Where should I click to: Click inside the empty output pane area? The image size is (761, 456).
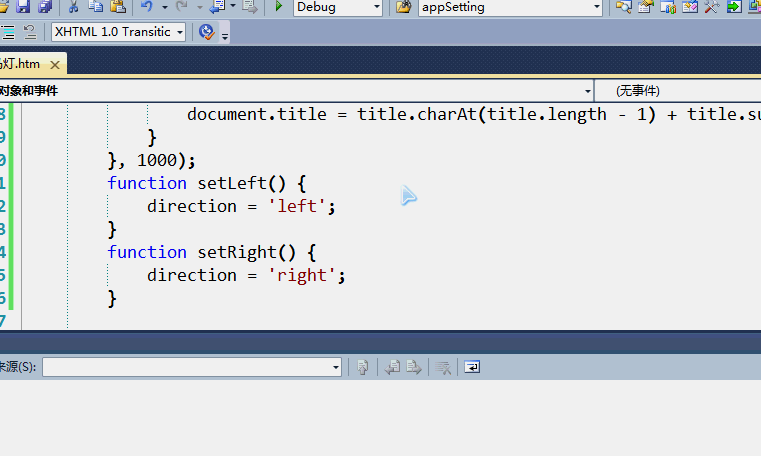tap(380, 417)
